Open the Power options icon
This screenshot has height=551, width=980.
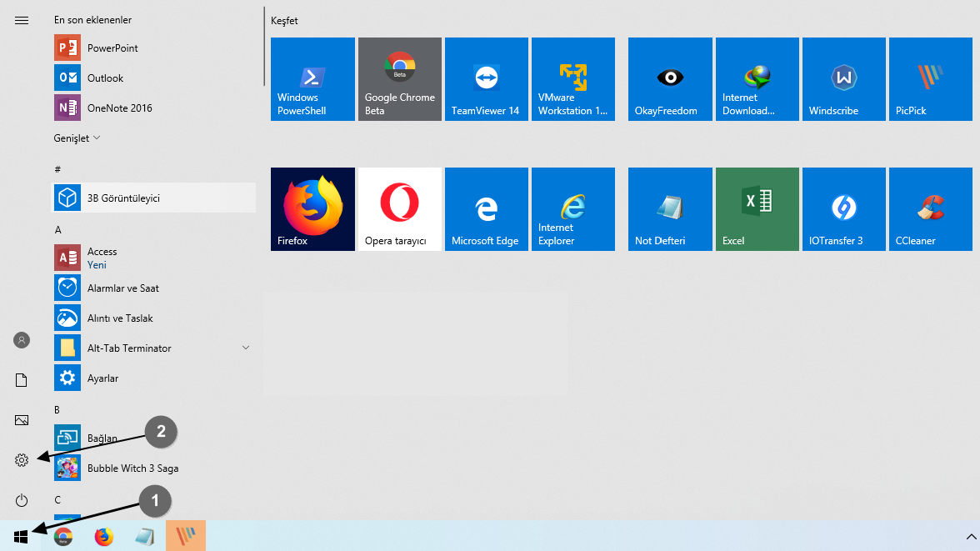click(x=22, y=500)
